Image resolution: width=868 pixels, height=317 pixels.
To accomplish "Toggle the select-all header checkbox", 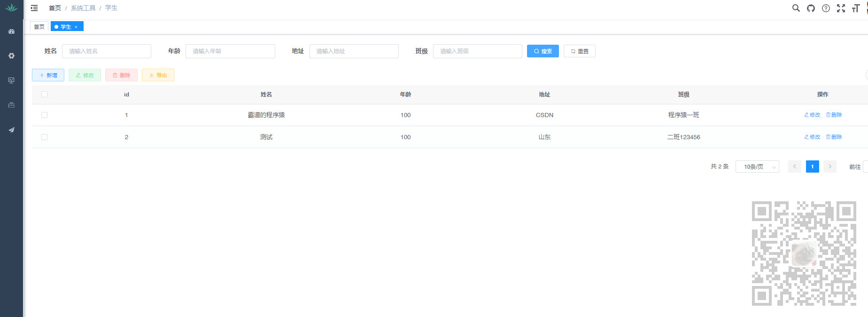I will coord(44,94).
